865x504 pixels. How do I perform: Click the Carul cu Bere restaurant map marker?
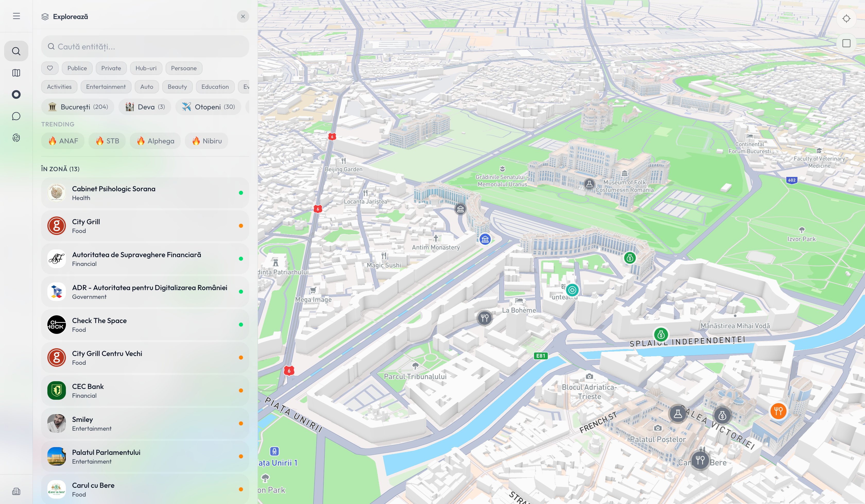(700, 460)
